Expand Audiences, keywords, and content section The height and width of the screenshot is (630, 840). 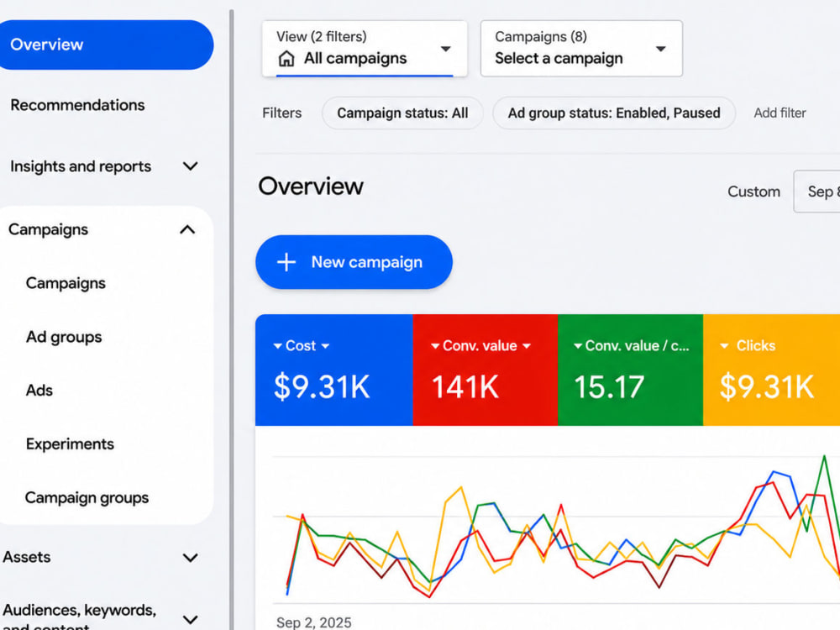[190, 620]
